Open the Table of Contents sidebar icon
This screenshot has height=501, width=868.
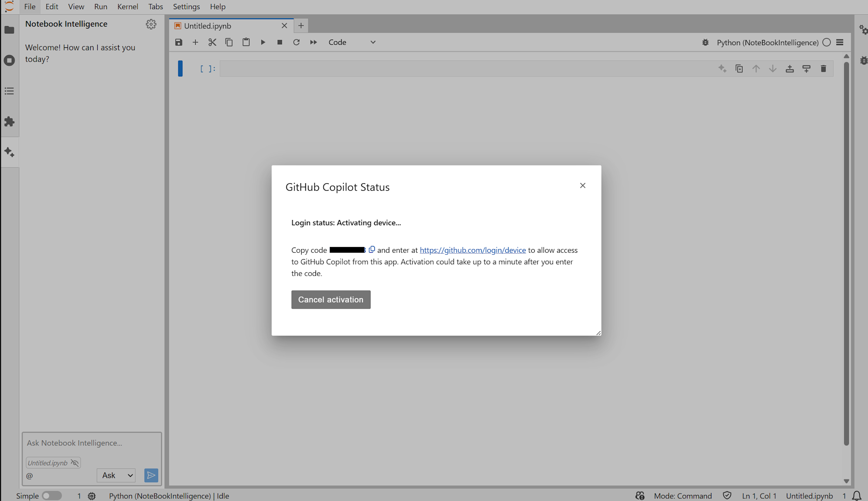point(9,91)
